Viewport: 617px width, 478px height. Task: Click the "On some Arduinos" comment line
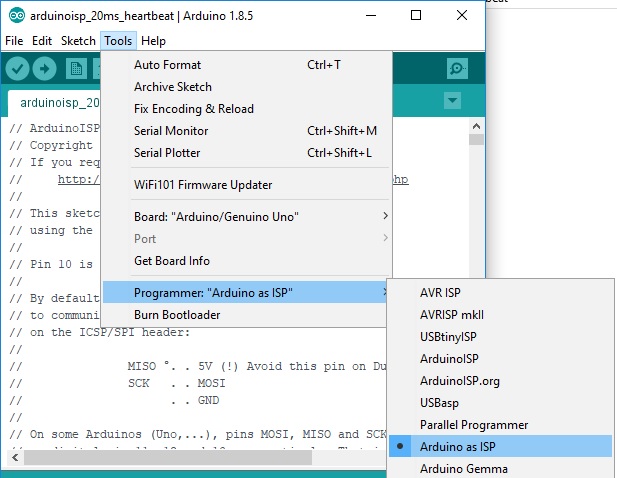[198, 434]
